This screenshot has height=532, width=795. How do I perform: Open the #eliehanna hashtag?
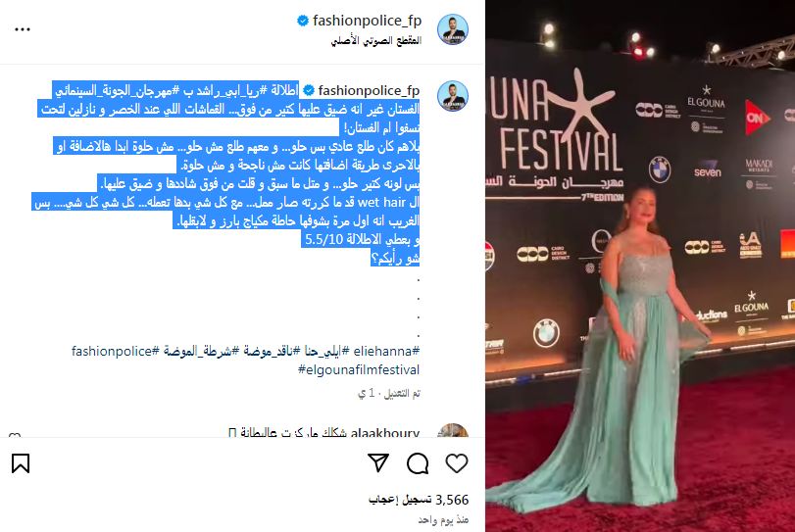point(386,351)
